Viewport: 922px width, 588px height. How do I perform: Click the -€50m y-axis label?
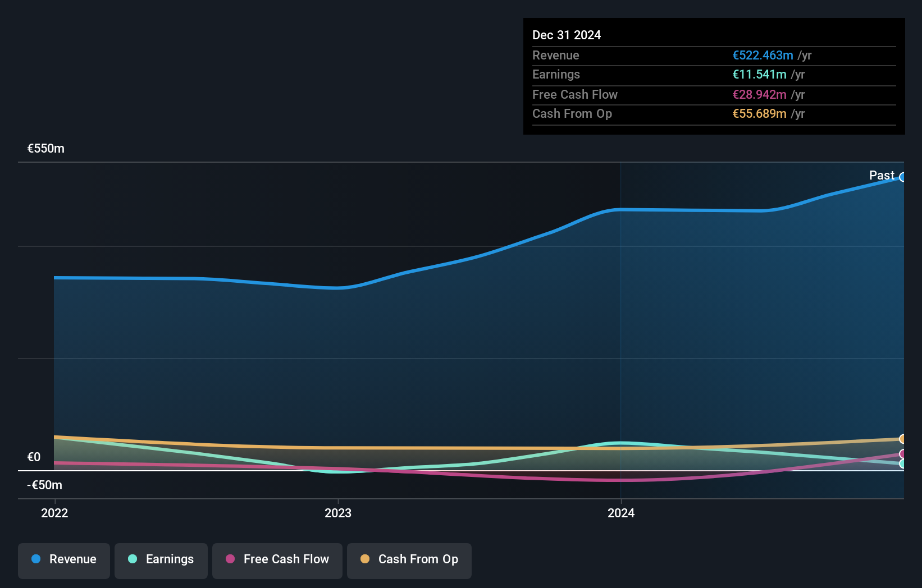(x=45, y=485)
